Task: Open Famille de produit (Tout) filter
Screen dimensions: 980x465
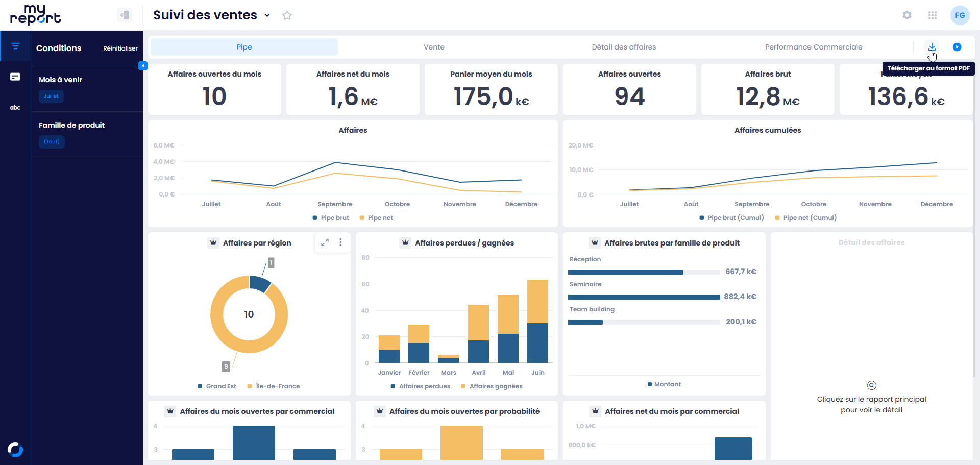Action: point(52,142)
